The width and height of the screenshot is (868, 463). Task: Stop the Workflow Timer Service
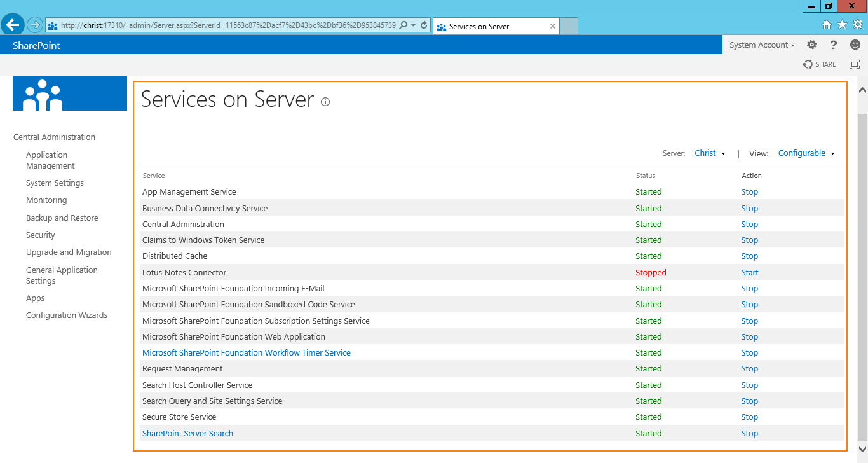750,352
